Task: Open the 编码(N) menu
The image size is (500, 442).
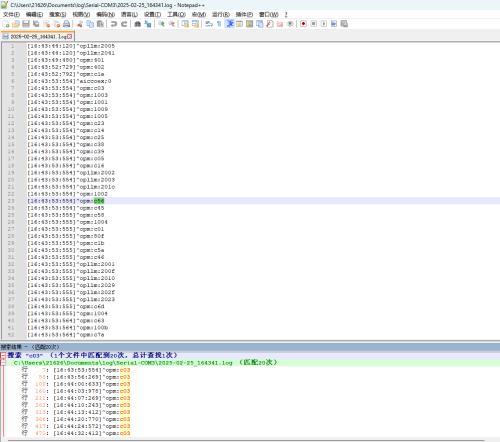Action: (x=105, y=14)
